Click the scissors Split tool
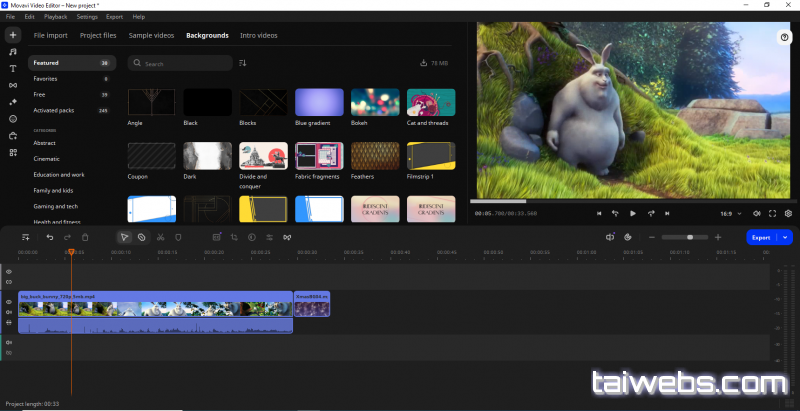The width and height of the screenshot is (800, 411). pos(160,237)
